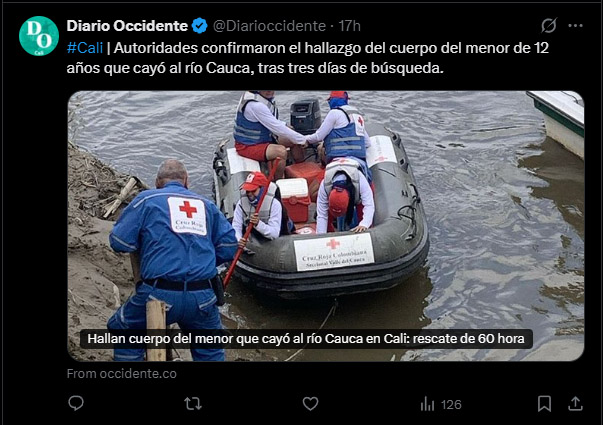Open the @Diarioccidente handle

[x=270, y=26]
